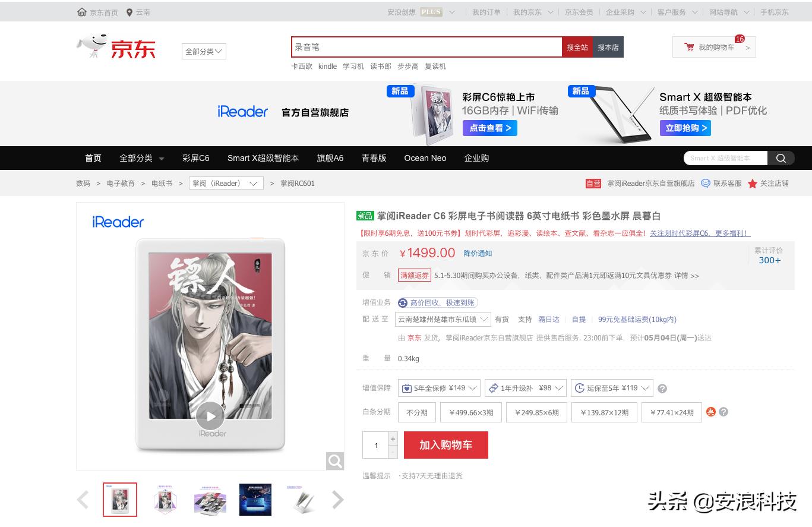Click the 联系客服 customer service icon
The image size is (812, 527).
click(705, 184)
